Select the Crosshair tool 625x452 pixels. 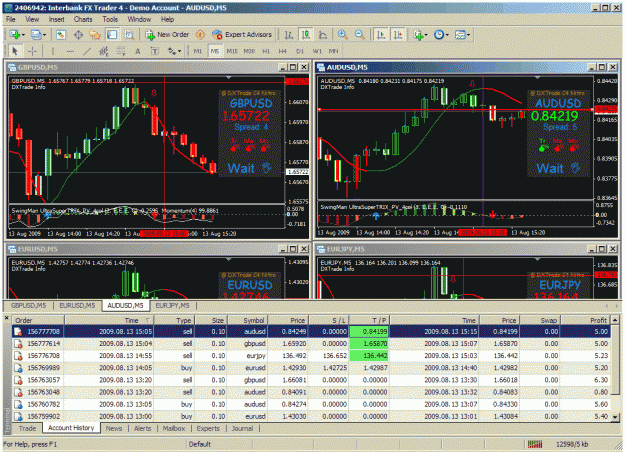(32, 51)
